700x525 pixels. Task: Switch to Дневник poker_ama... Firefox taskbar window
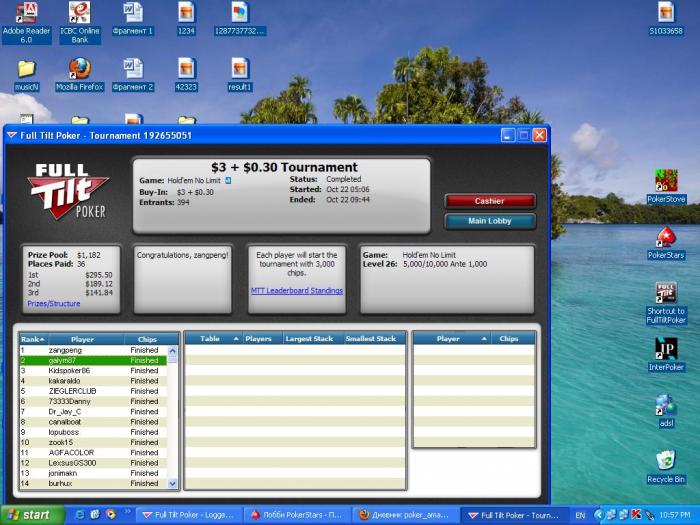(405, 515)
